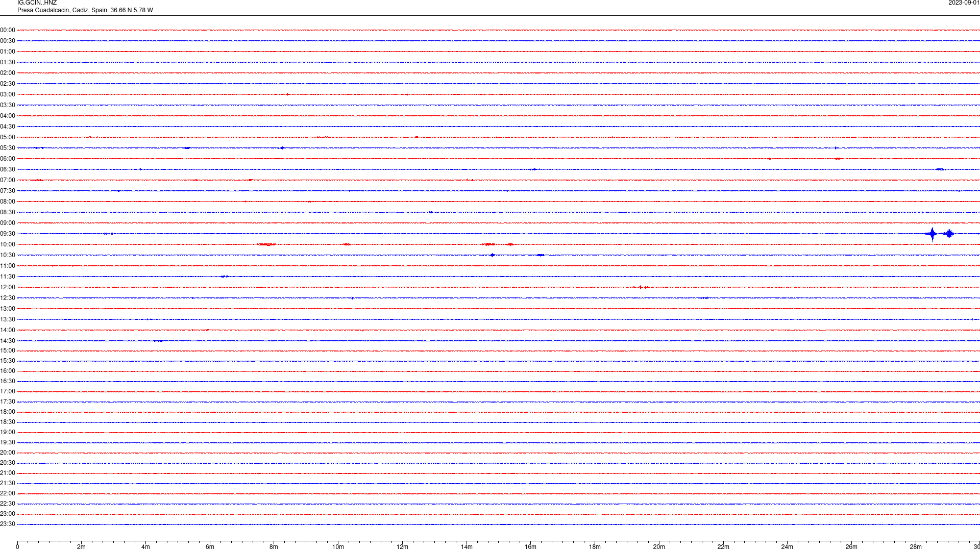This screenshot has height=551, width=980.
Task: Click the 24m axis tick label
Action: click(787, 547)
